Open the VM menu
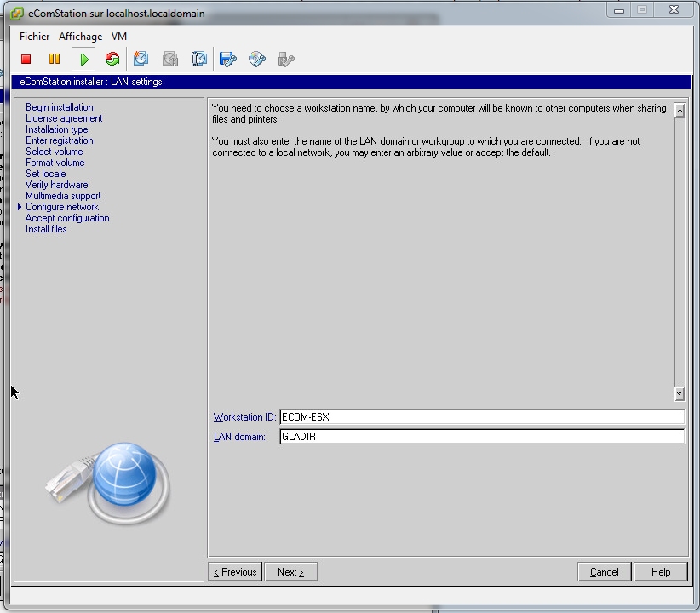This screenshot has height=613, width=700. coord(119,37)
